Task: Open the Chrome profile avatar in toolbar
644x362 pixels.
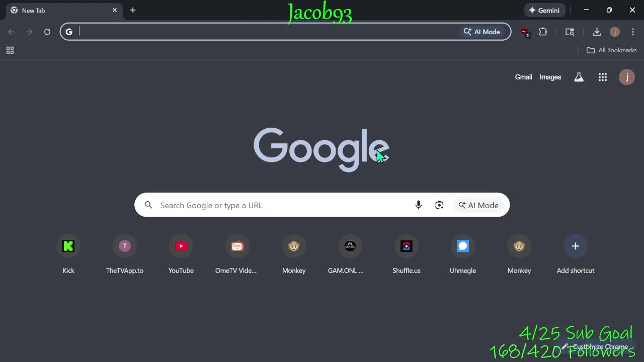Action: tap(615, 32)
